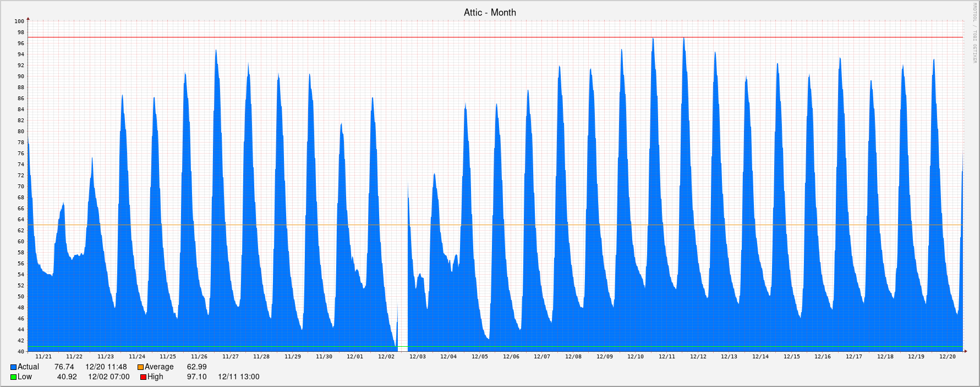Click the Actual value 76.74 in legend

click(x=64, y=367)
